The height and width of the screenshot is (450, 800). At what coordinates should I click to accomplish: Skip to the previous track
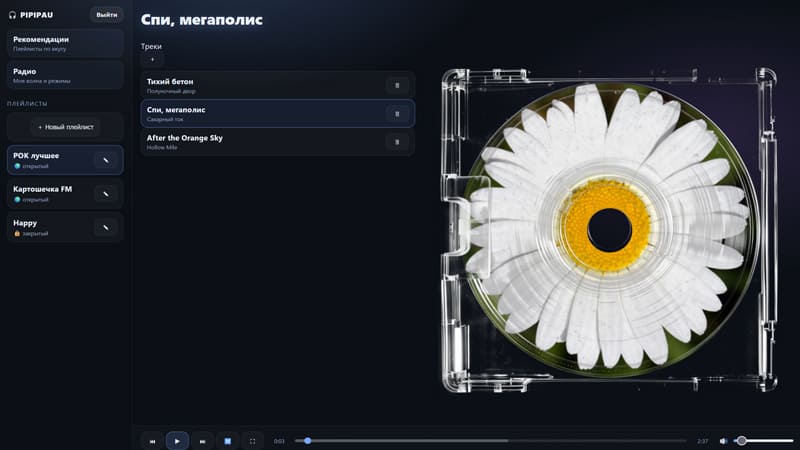[152, 440]
